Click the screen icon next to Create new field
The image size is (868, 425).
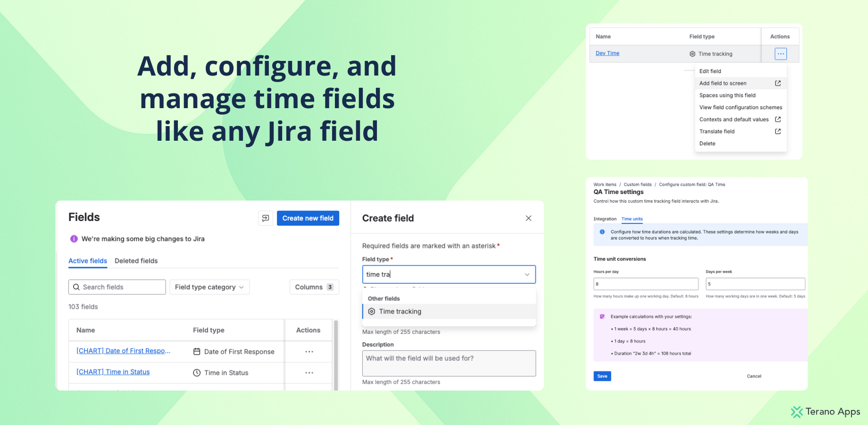point(265,218)
